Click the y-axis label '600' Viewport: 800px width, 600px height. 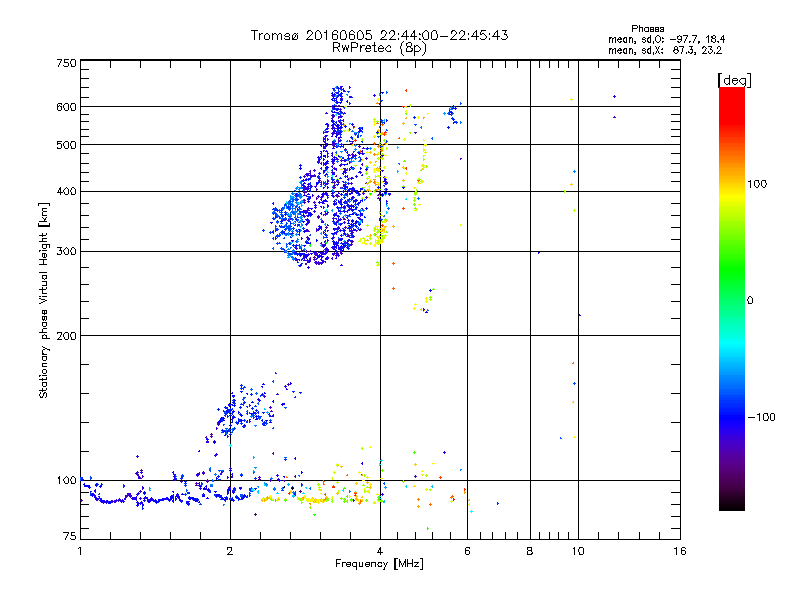pyautogui.click(x=66, y=107)
